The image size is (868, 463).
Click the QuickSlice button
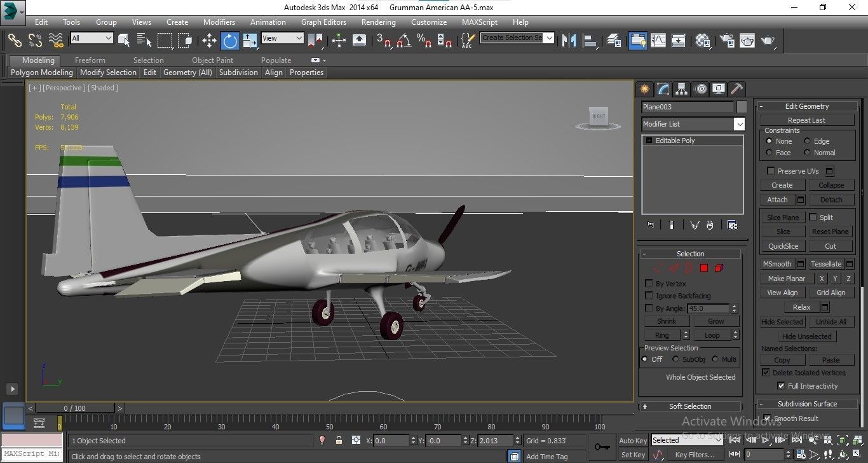coord(783,246)
